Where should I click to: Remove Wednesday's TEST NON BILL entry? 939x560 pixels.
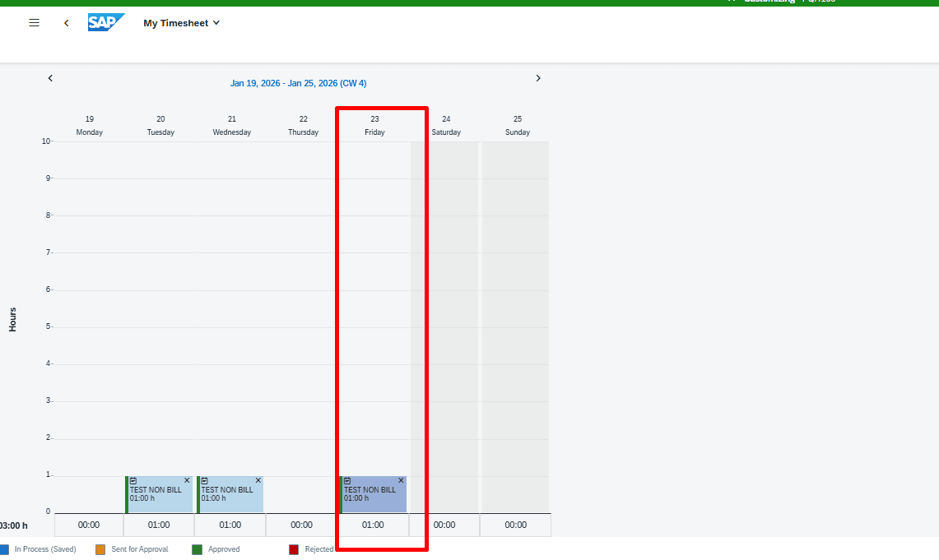click(258, 480)
